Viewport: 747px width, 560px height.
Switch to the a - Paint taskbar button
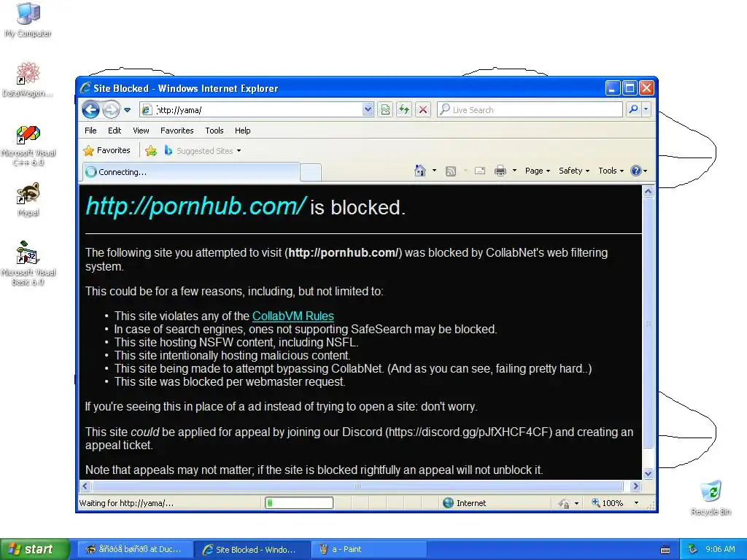[368, 549]
